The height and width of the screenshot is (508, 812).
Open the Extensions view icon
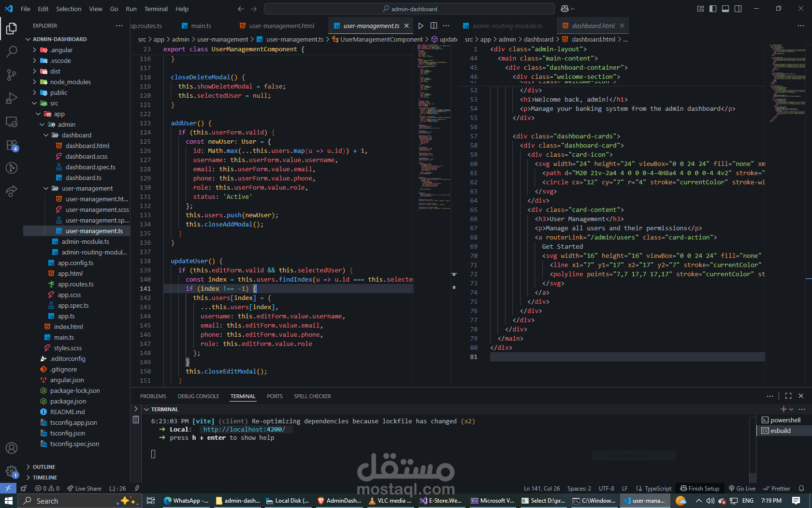click(12, 145)
